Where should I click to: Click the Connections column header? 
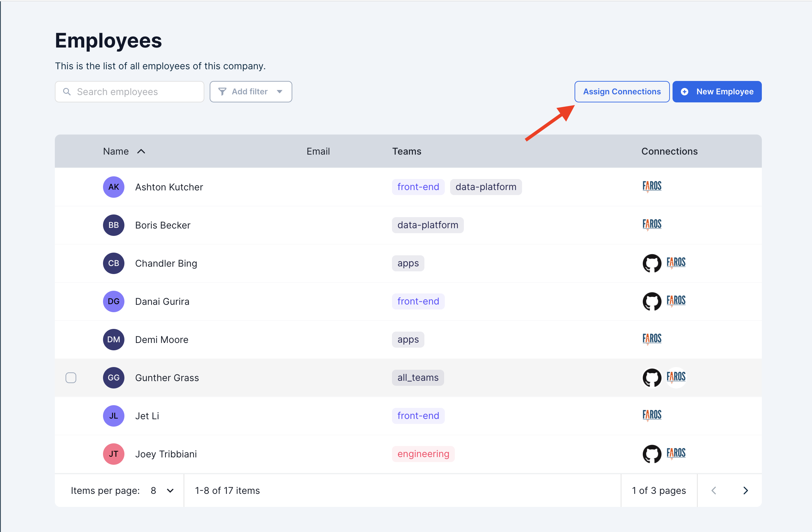[669, 151]
